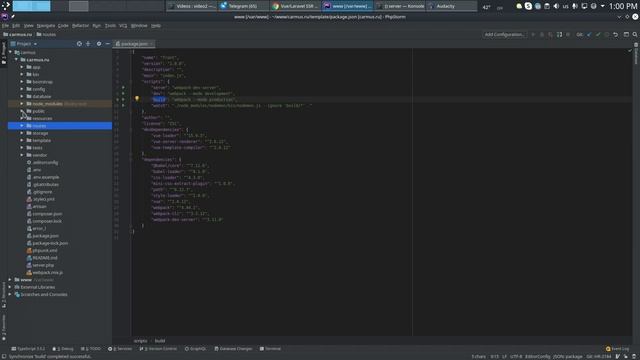Image resolution: width=640 pixels, height=360 pixels.
Task: Click the Git update project blue arrow
Action: click(589, 35)
